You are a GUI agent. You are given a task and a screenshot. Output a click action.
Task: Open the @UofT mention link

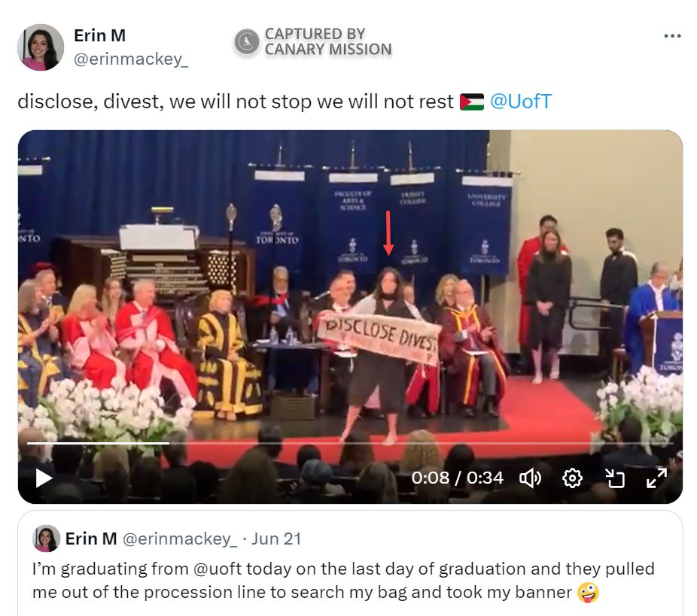click(521, 102)
